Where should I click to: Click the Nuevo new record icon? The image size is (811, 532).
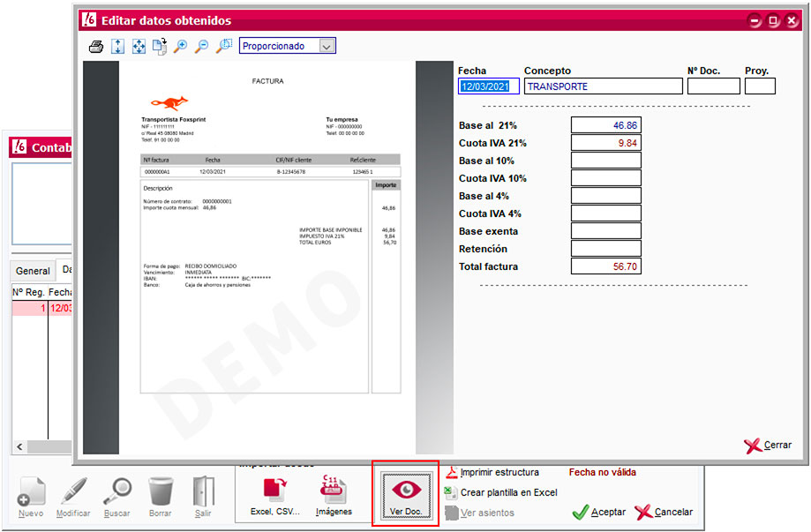[x=31, y=497]
